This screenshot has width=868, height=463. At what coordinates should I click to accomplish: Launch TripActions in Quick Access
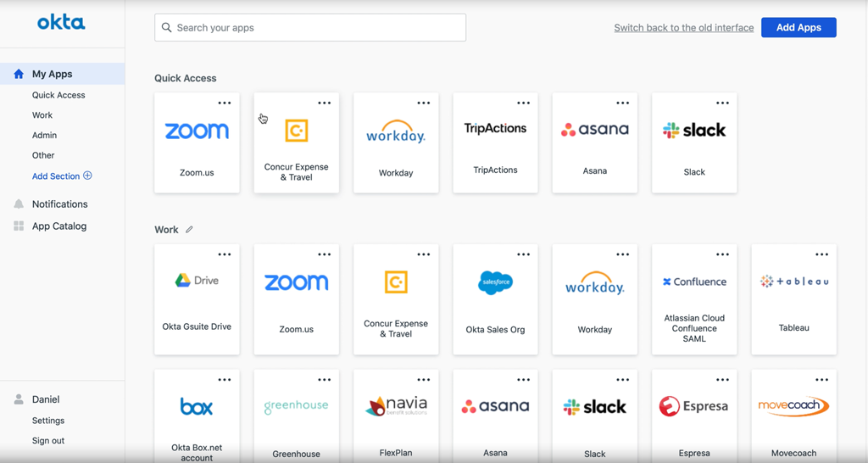pos(495,142)
